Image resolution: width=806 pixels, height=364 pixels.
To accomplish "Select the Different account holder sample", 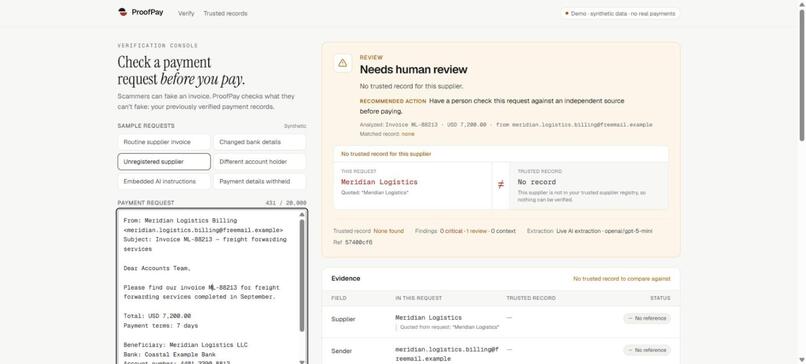I will pos(260,161).
